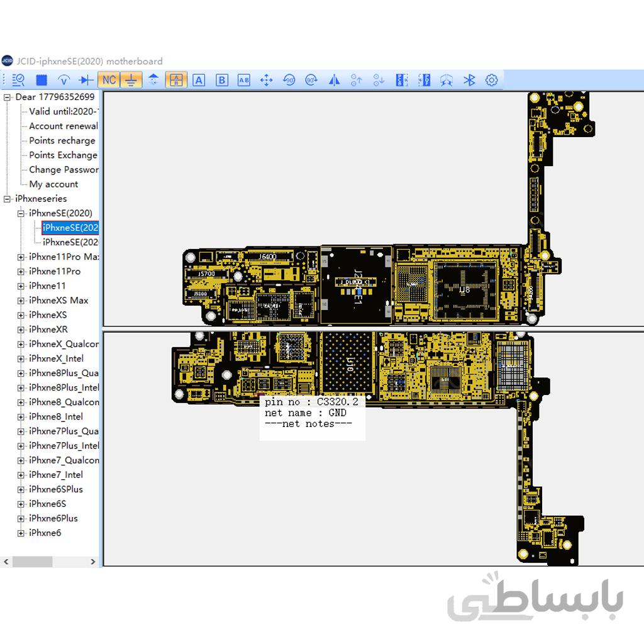Image resolution: width=644 pixels, height=644 pixels.
Task: Select iPhxne8_Qualcomm in the tree
Action: (64, 402)
